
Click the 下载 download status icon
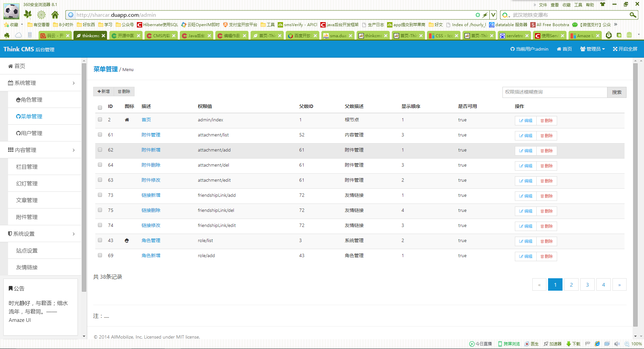click(x=574, y=344)
